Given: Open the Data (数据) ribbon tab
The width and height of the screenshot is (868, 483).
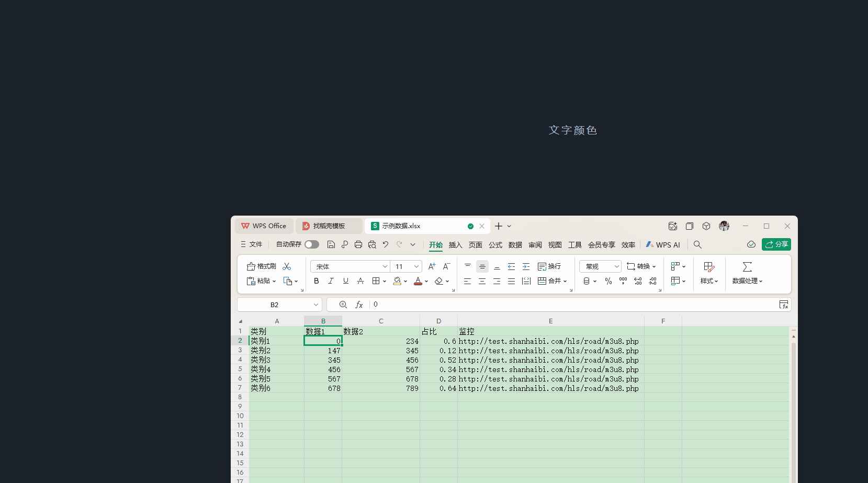Looking at the screenshot, I should [x=515, y=245].
